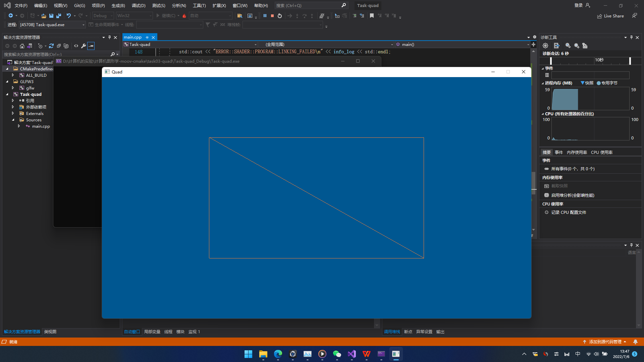Viewport: 644px width, 362px height.
Task: Collapse the Sources folder in tree
Action: pyautogui.click(x=13, y=120)
